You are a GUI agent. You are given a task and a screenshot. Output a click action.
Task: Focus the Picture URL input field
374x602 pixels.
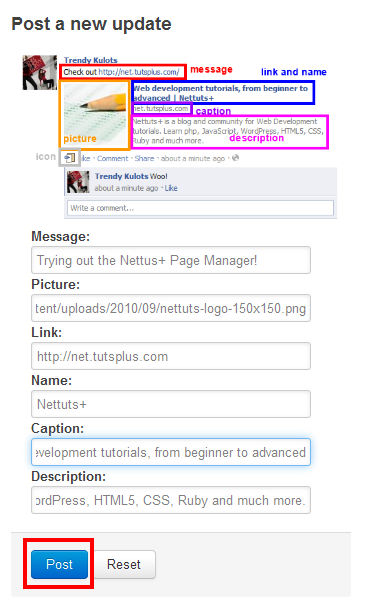tap(171, 308)
